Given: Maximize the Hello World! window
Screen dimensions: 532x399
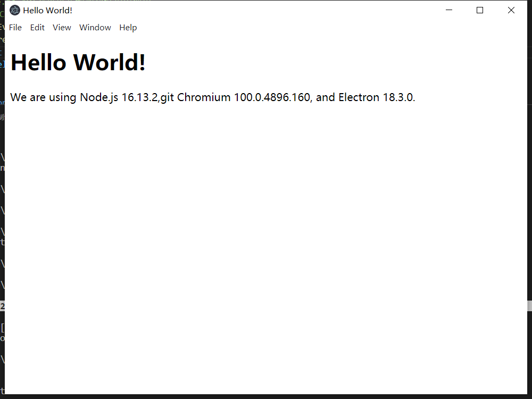Looking at the screenshot, I should click(480, 10).
